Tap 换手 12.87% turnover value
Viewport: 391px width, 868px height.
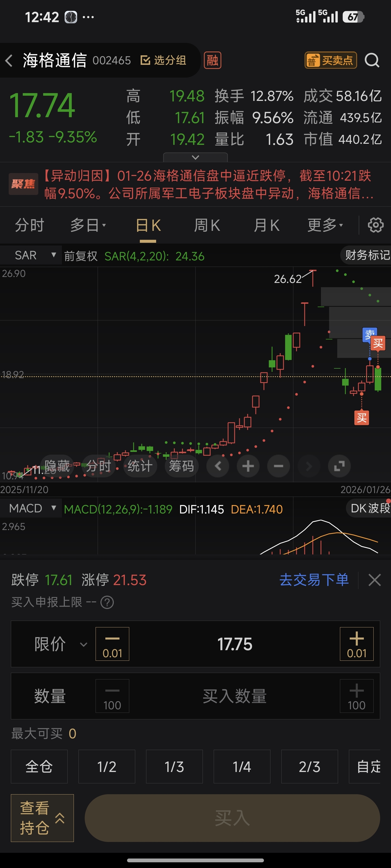(x=254, y=96)
